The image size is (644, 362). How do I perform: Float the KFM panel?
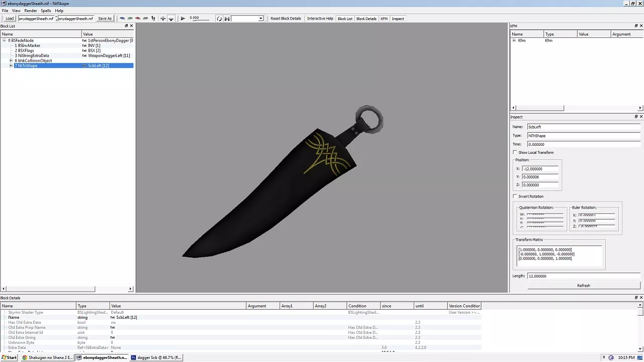coord(636,26)
